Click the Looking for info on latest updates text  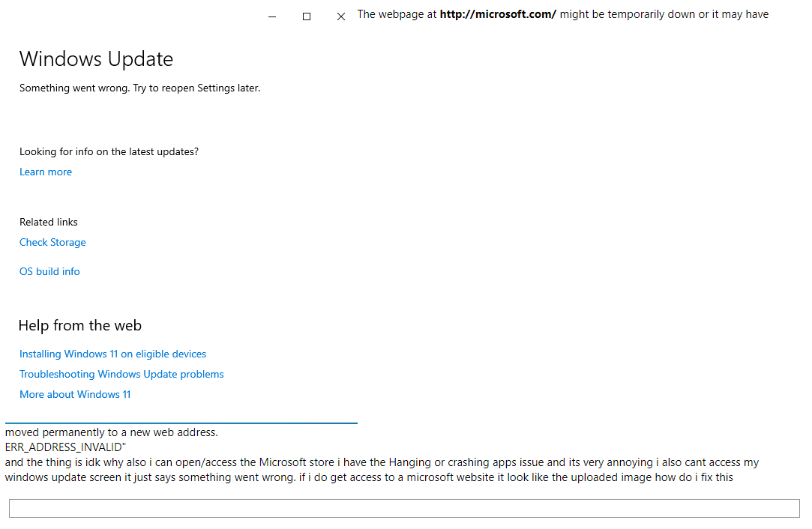coord(109,151)
